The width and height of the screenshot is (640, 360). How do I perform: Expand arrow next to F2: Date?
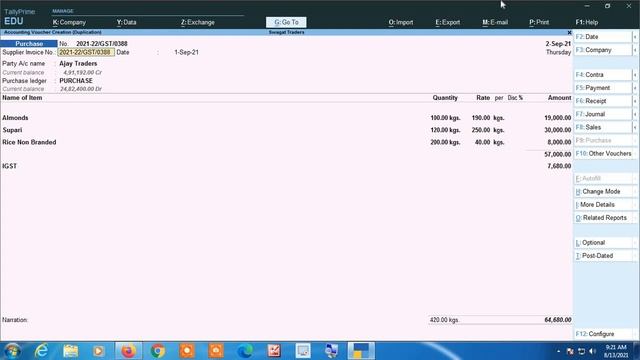(635, 37)
